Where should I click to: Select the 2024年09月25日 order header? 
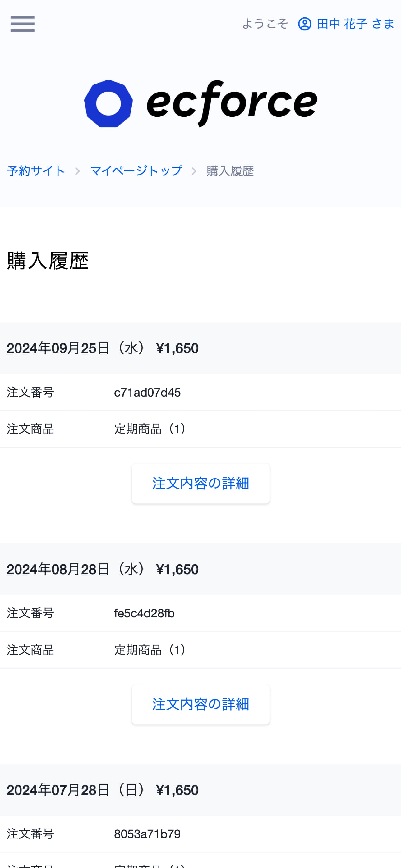(x=200, y=348)
